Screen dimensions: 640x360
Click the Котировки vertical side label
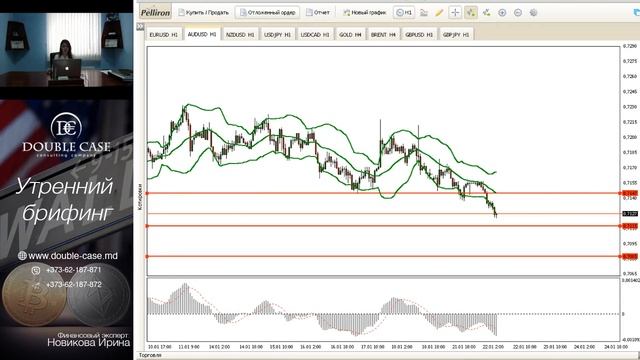[x=140, y=197]
